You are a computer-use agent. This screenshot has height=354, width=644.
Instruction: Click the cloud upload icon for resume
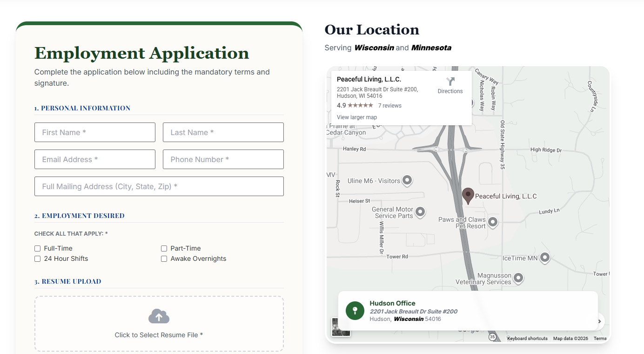click(159, 316)
